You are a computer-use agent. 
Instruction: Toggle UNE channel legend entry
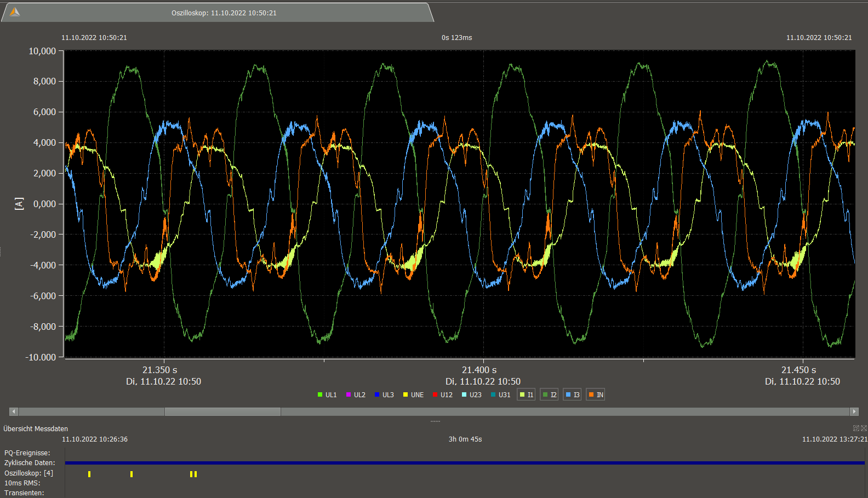413,394
